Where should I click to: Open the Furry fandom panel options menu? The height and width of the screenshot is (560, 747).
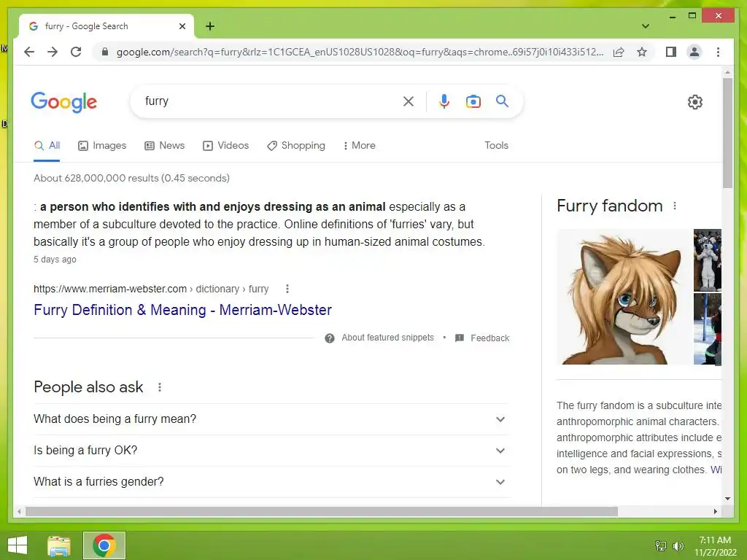(675, 206)
